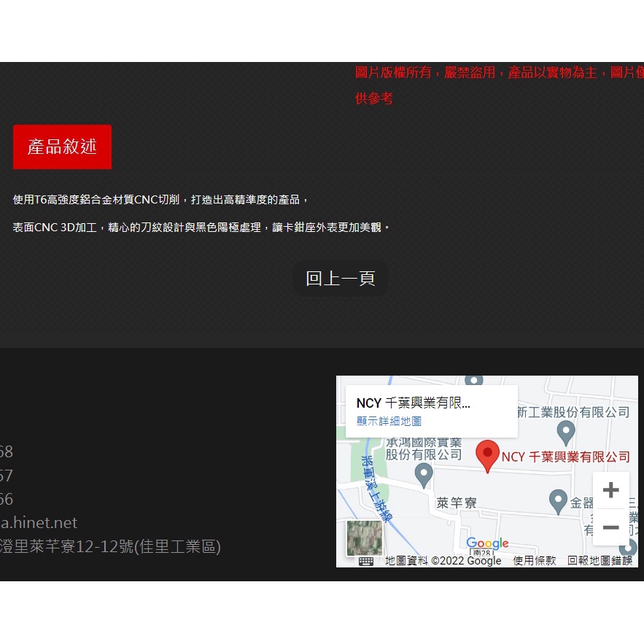Click the 地圖資料 ©2022 Google attribution
This screenshot has width=644, height=644.
tap(443, 561)
